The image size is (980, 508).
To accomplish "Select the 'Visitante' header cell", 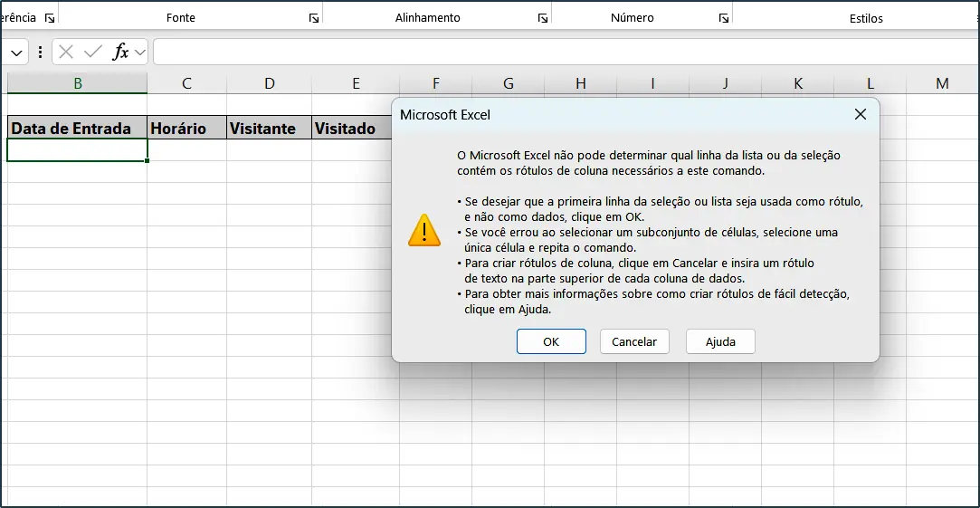I will [x=270, y=128].
